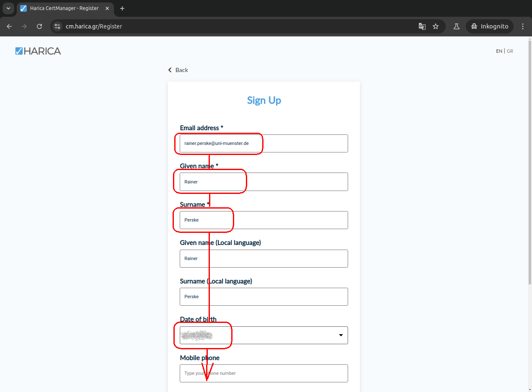532x392 pixels.
Task: Reload the page with the refresh icon
Action: (x=39, y=26)
